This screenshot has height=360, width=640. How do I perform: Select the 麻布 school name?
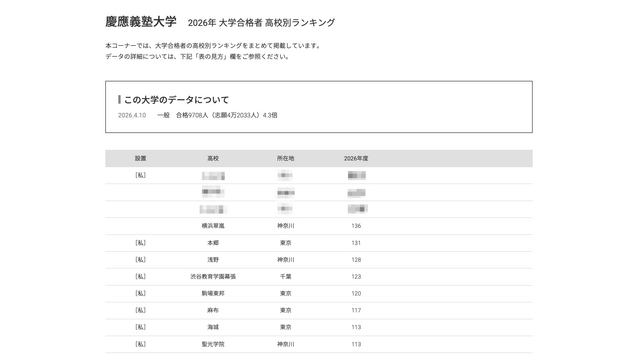tap(213, 310)
